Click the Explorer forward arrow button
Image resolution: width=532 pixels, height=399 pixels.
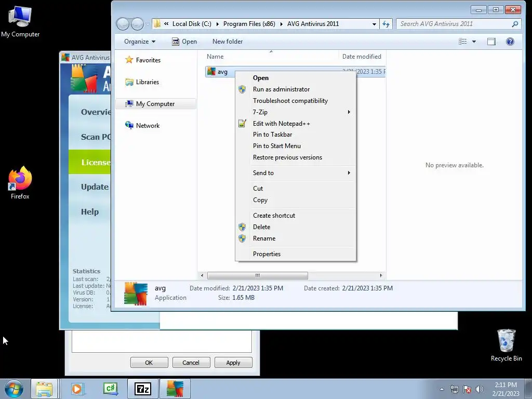click(x=137, y=24)
